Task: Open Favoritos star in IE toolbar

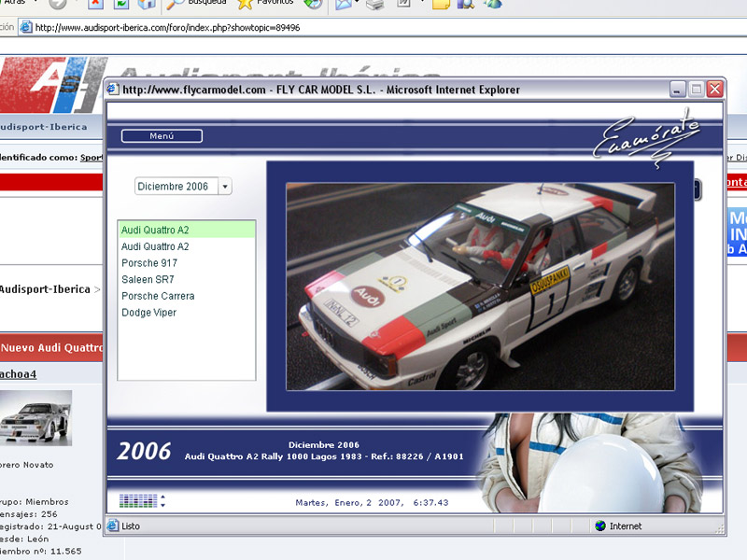Action: pyautogui.click(x=245, y=4)
